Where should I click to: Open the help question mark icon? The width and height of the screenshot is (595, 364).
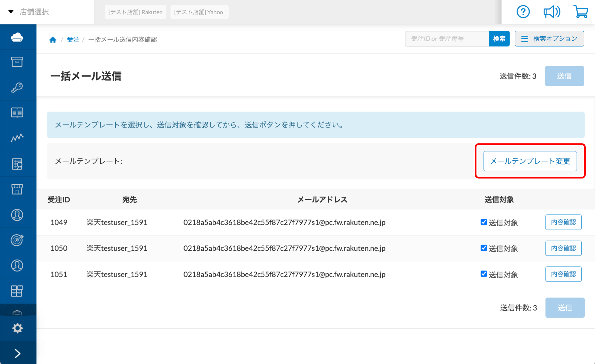(523, 12)
